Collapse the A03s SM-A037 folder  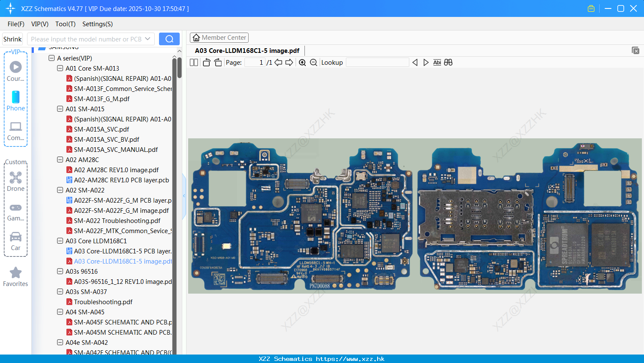click(x=60, y=291)
